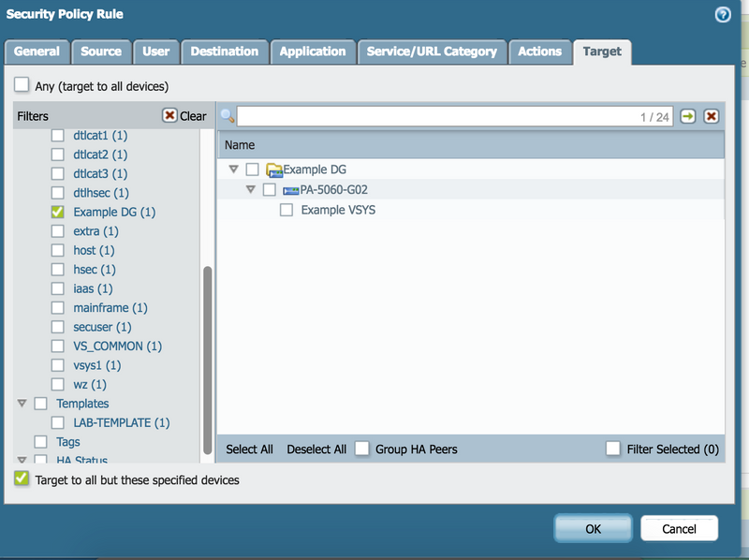Click the green arrow apply filter icon
This screenshot has width=749, height=560.
pos(688,116)
